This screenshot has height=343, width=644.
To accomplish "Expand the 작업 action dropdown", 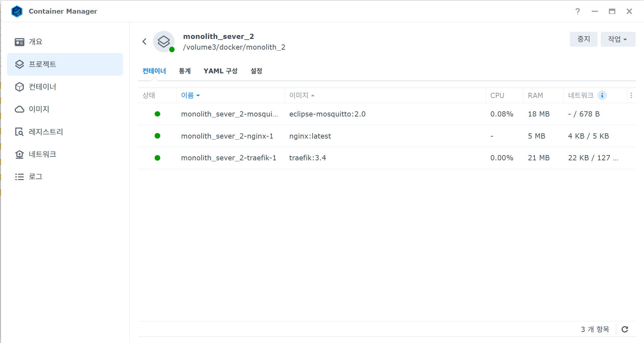I will (x=617, y=39).
